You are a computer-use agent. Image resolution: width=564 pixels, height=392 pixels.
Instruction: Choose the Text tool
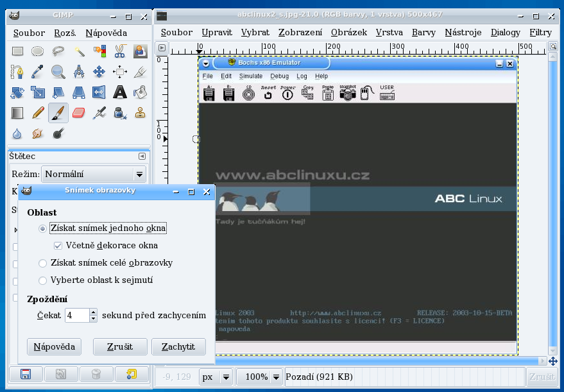[120, 92]
